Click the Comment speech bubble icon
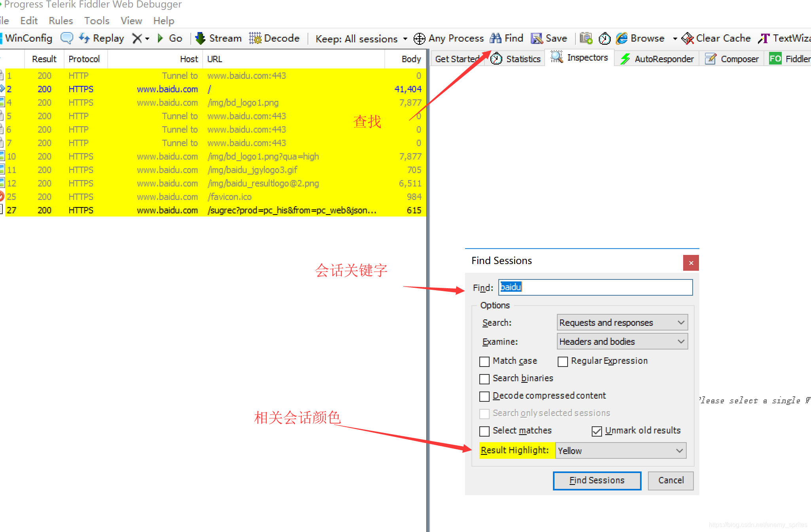Image resolution: width=811 pixels, height=532 pixels. (x=66, y=38)
